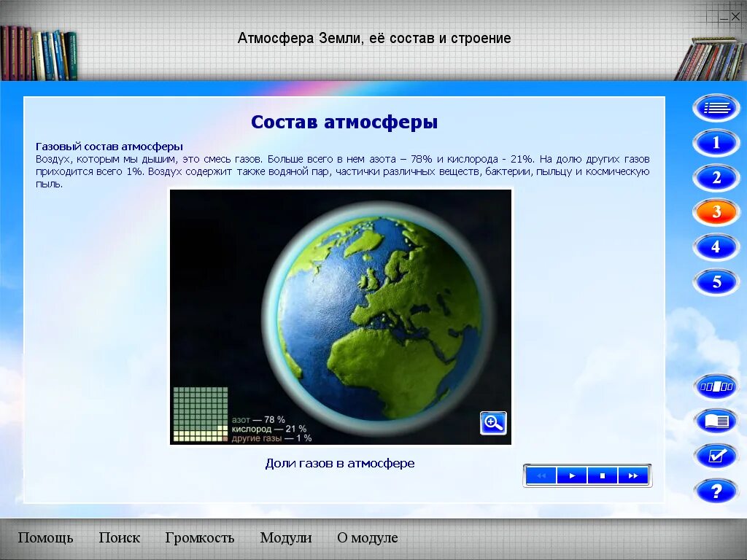Minimize the module window
747x560 pixels.
[x=724, y=17]
